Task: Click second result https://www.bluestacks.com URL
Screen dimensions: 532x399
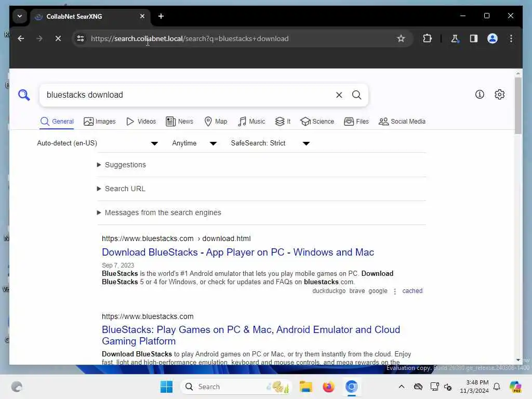Action: [148, 316]
